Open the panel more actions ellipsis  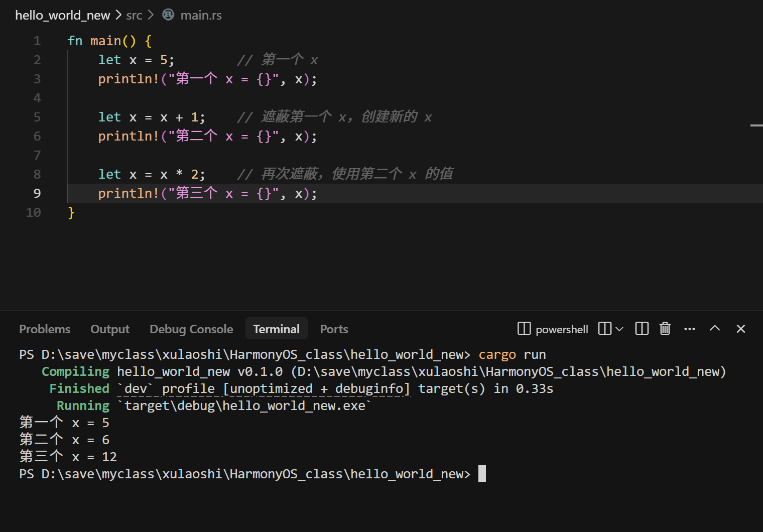690,329
